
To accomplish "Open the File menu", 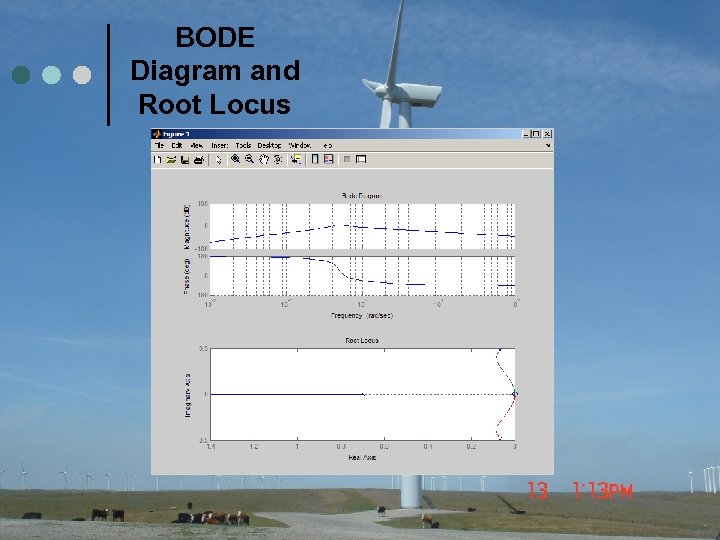I will point(159,145).
